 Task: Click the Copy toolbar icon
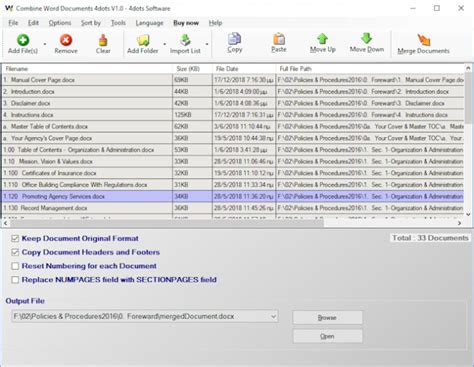pos(234,39)
